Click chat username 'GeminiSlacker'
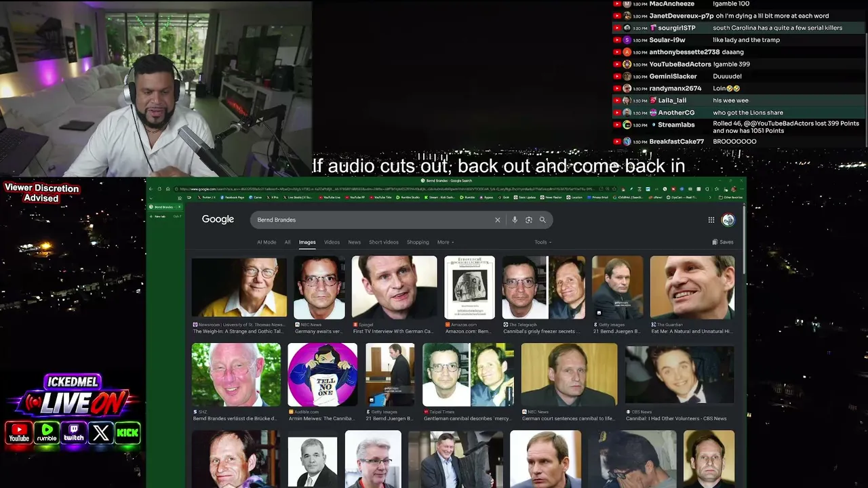The height and width of the screenshot is (488, 868). coord(673,77)
